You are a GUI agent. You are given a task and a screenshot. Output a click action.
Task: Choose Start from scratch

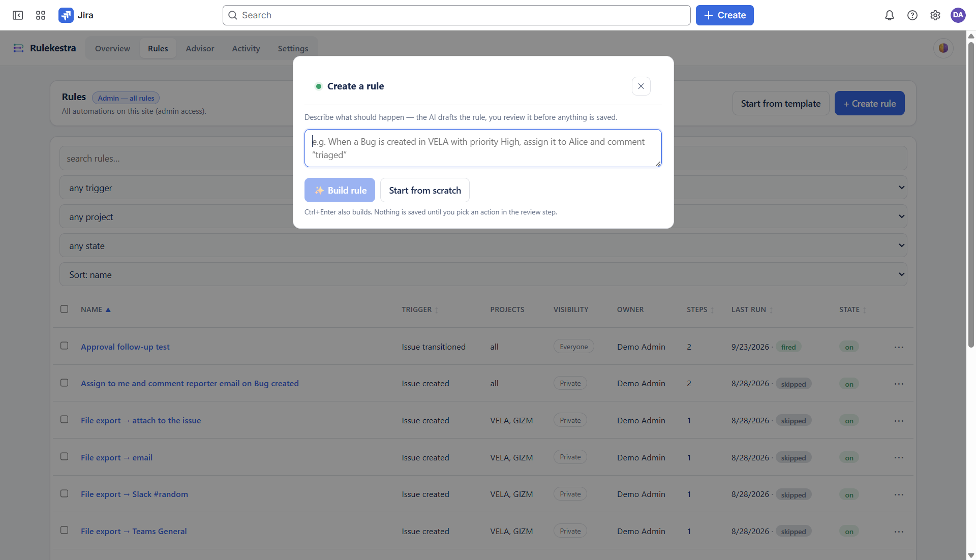(425, 190)
